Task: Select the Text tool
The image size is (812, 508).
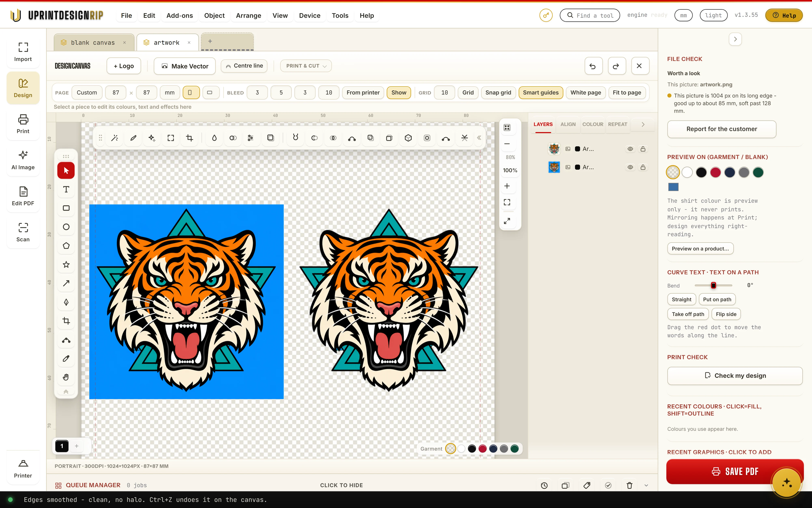Action: [66, 189]
